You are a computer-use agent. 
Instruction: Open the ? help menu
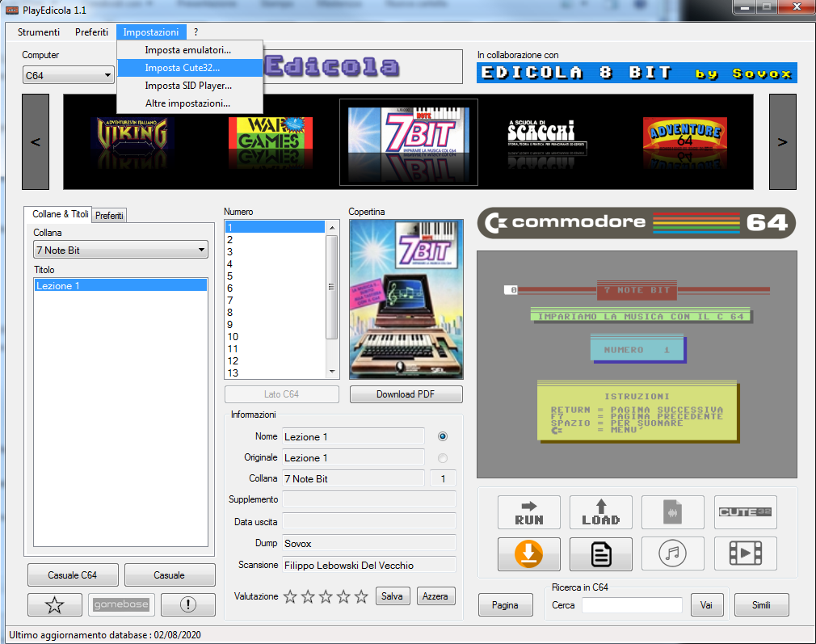pyautogui.click(x=196, y=32)
